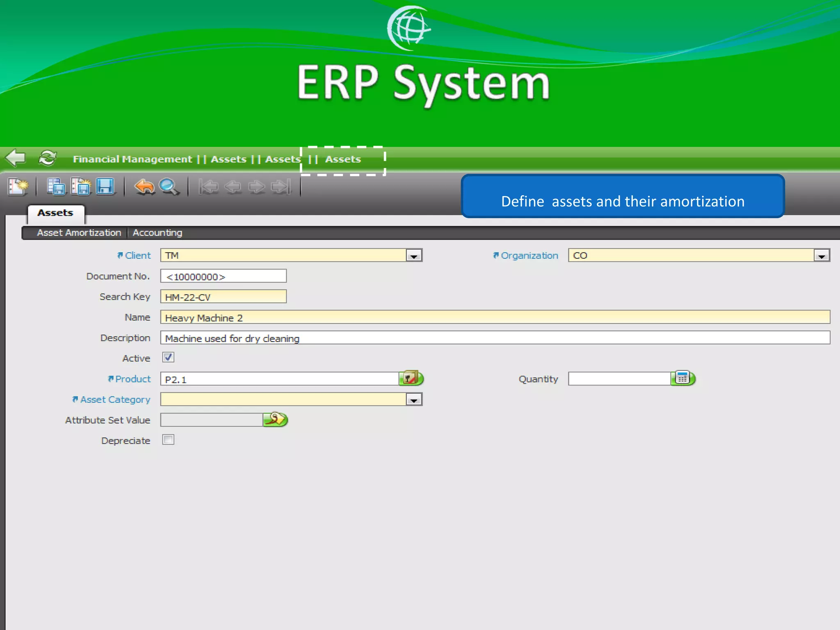Open the Accounting tab
Viewport: 840px width, 630px height.
(x=157, y=233)
